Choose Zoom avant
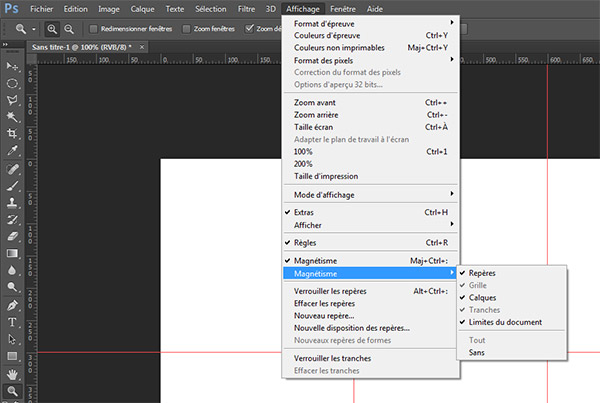Image resolution: width=600 pixels, height=403 pixels. point(371,103)
